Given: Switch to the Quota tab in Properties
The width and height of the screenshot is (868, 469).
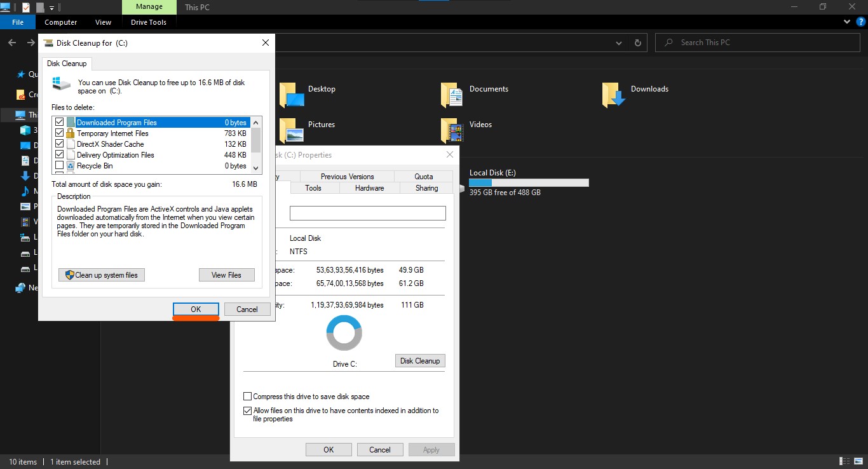Looking at the screenshot, I should pyautogui.click(x=424, y=177).
